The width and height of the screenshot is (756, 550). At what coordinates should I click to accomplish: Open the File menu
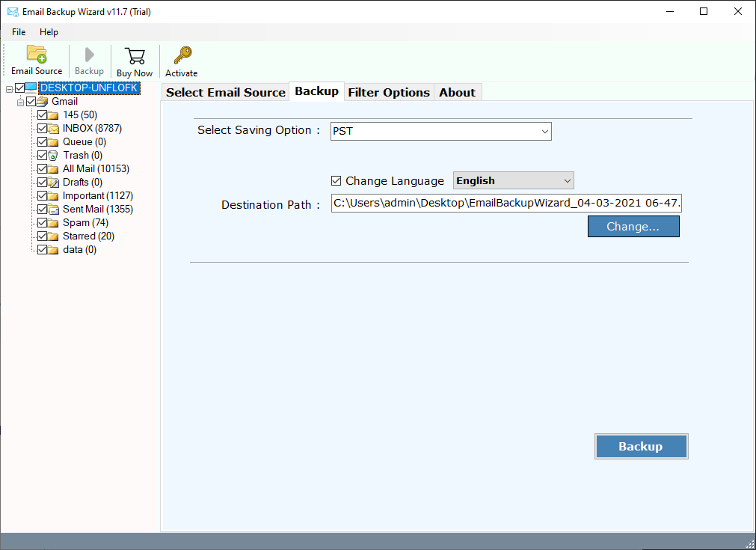click(19, 32)
